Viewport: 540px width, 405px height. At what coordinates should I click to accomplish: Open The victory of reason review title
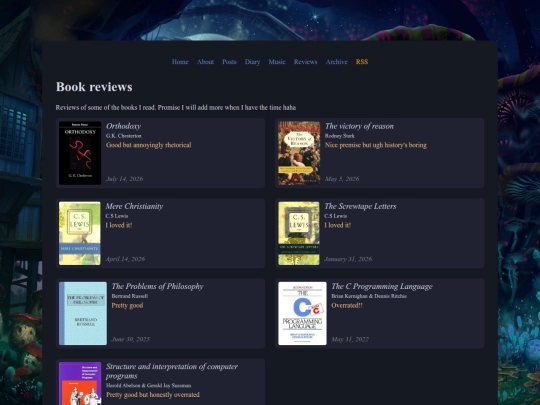359,126
